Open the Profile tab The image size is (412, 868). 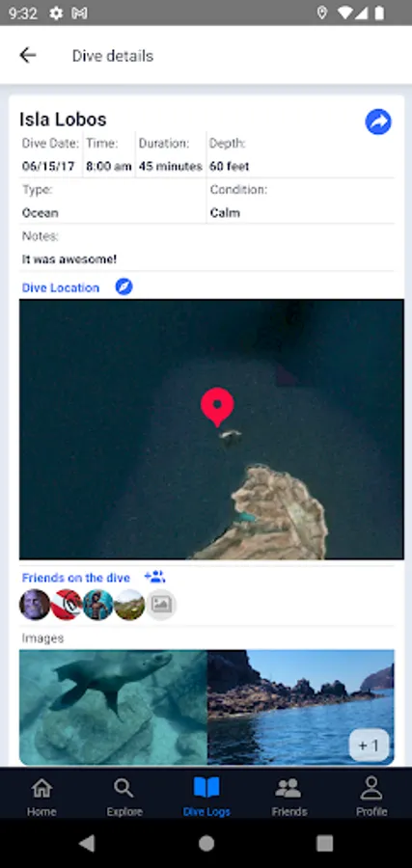(x=371, y=796)
